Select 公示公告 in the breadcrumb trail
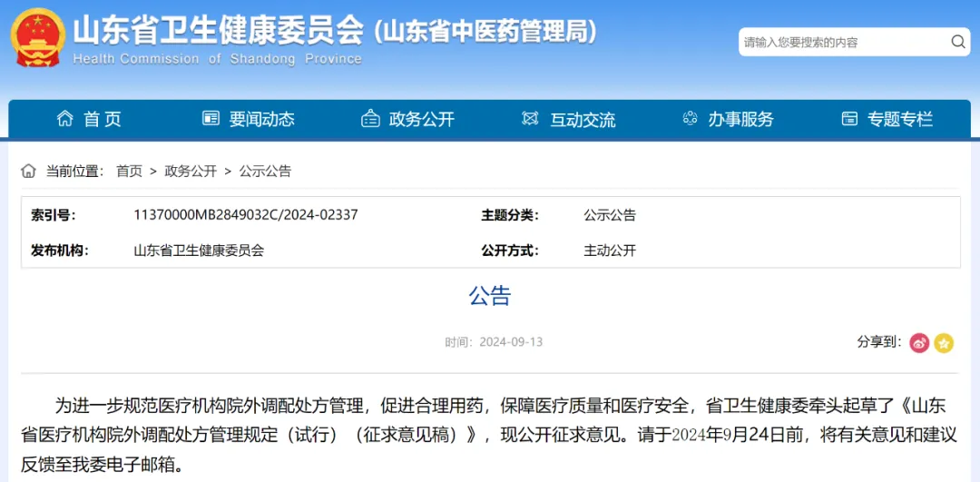Image resolution: width=980 pixels, height=482 pixels. 265,171
